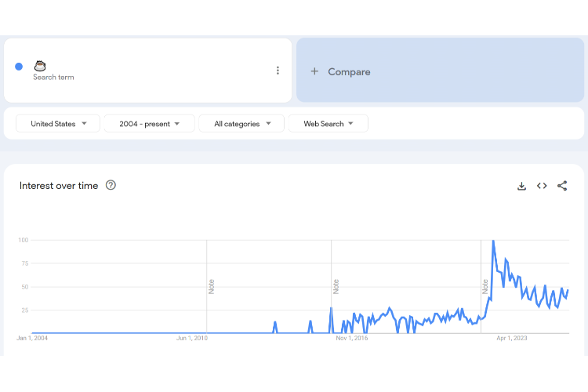
Task: Download the Interest over time data
Action: click(521, 186)
